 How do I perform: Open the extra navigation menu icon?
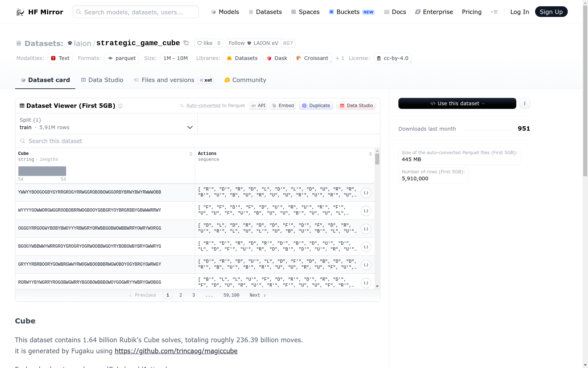click(494, 12)
